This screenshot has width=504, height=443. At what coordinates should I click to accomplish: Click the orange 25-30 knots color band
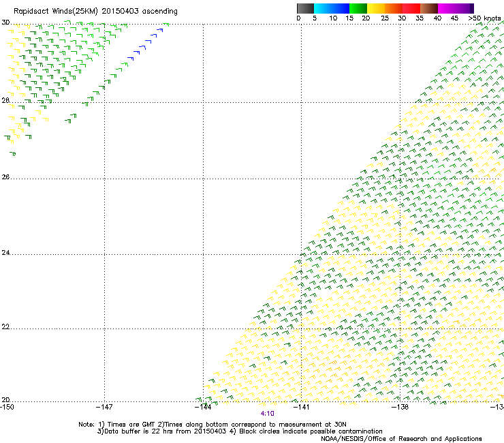[394, 8]
